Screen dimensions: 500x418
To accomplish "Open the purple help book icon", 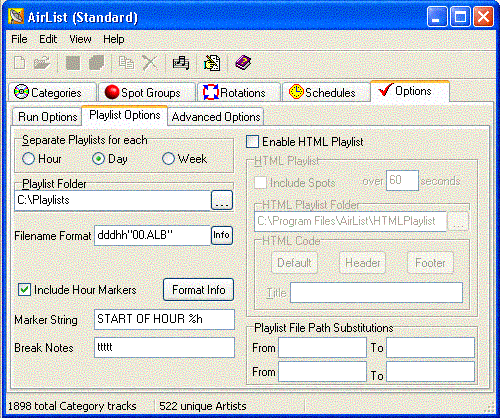I will click(243, 63).
